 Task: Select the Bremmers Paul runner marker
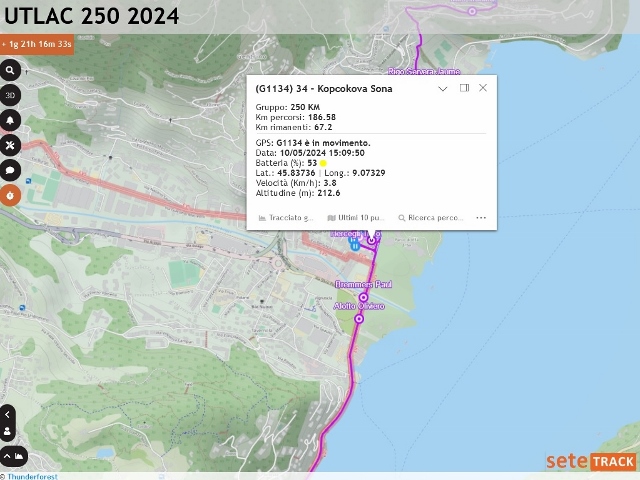(x=363, y=297)
